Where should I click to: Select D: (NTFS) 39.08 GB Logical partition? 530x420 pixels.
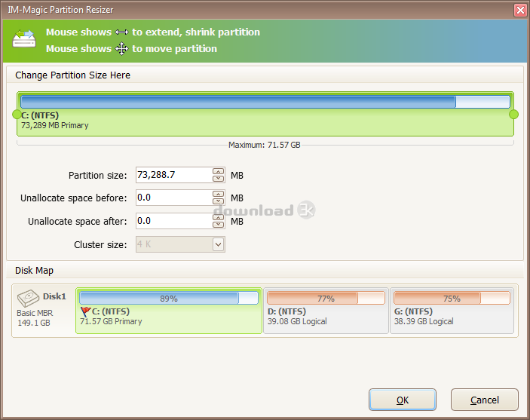[x=326, y=311]
